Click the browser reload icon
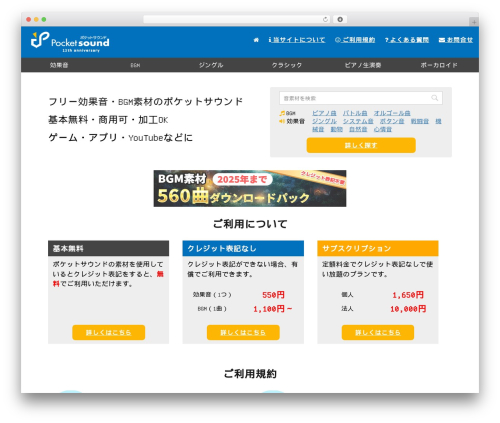The width and height of the screenshot is (500, 423). (325, 20)
